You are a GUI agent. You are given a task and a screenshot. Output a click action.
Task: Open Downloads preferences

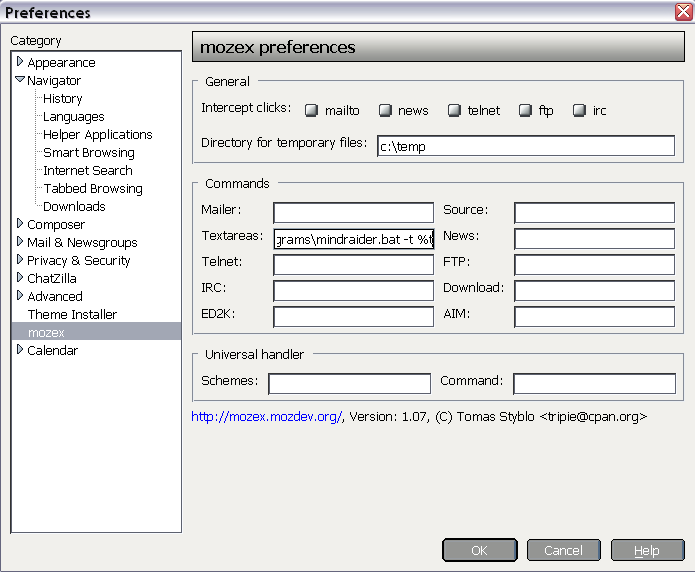point(74,207)
